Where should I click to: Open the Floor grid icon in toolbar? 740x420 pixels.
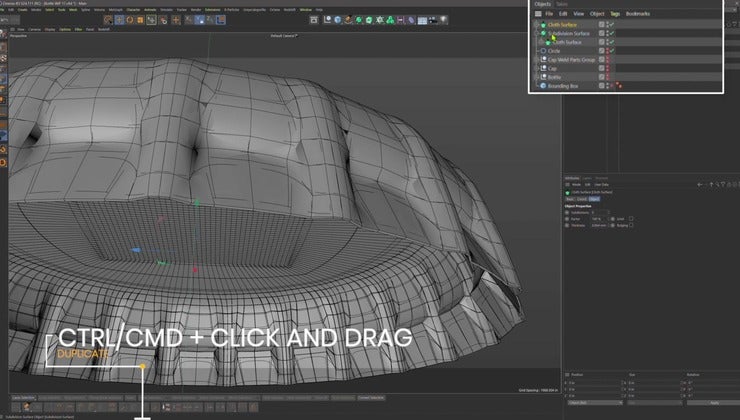click(x=422, y=20)
